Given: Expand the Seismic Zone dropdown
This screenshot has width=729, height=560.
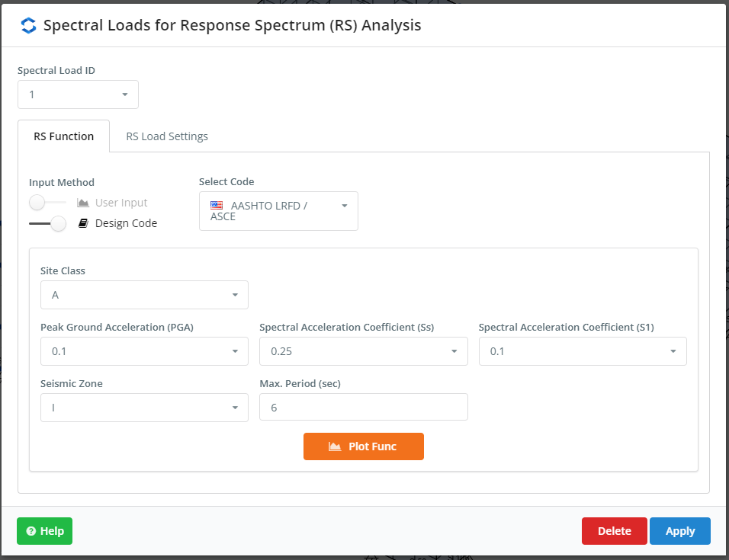Looking at the screenshot, I should tap(144, 408).
